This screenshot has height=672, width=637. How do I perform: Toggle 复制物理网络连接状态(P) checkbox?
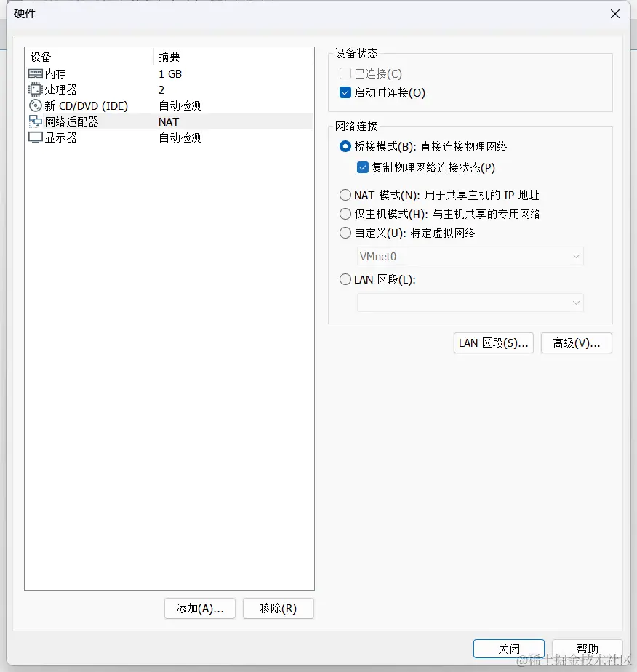pos(363,167)
